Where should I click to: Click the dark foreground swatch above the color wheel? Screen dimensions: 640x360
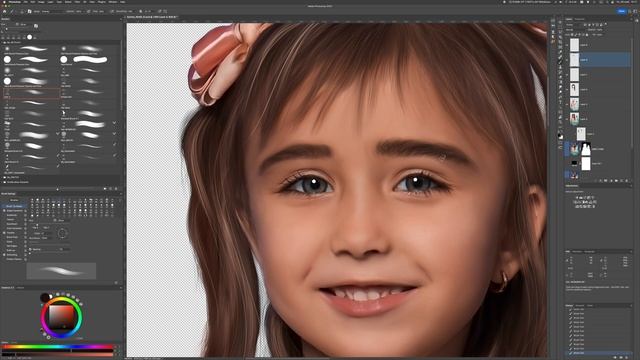coord(45,298)
